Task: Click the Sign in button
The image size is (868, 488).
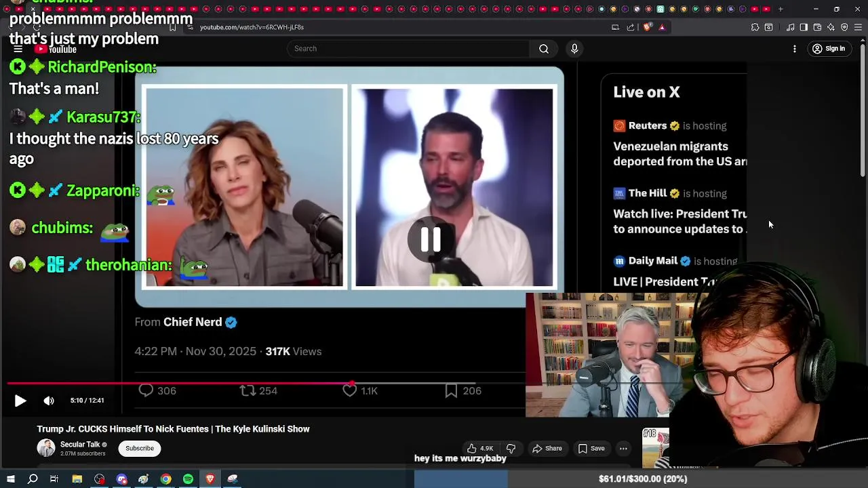Action: tap(829, 49)
